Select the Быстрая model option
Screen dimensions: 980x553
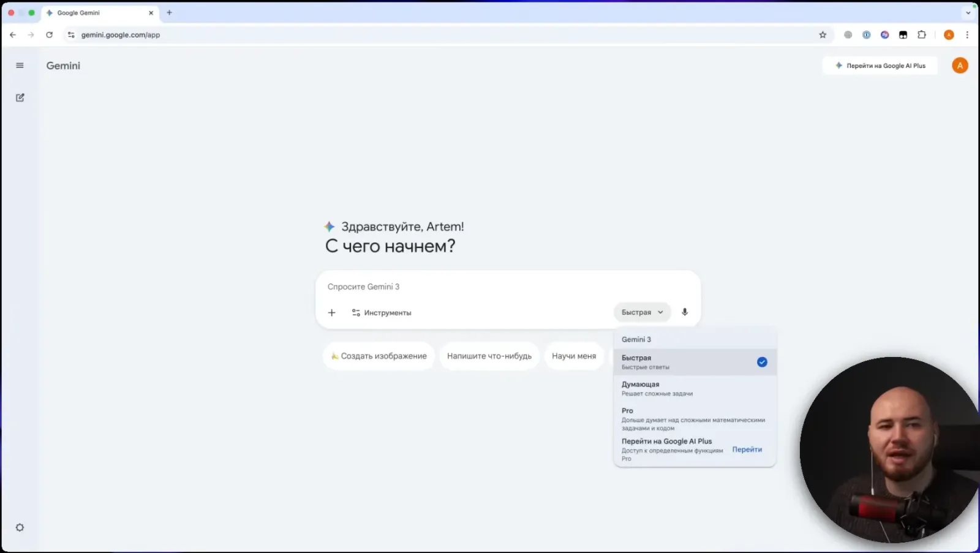point(695,362)
